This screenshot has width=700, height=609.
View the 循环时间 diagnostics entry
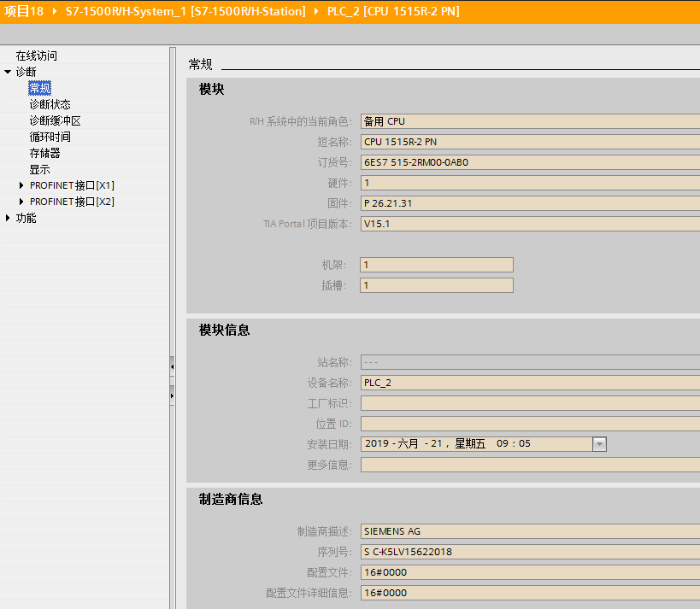point(55,136)
